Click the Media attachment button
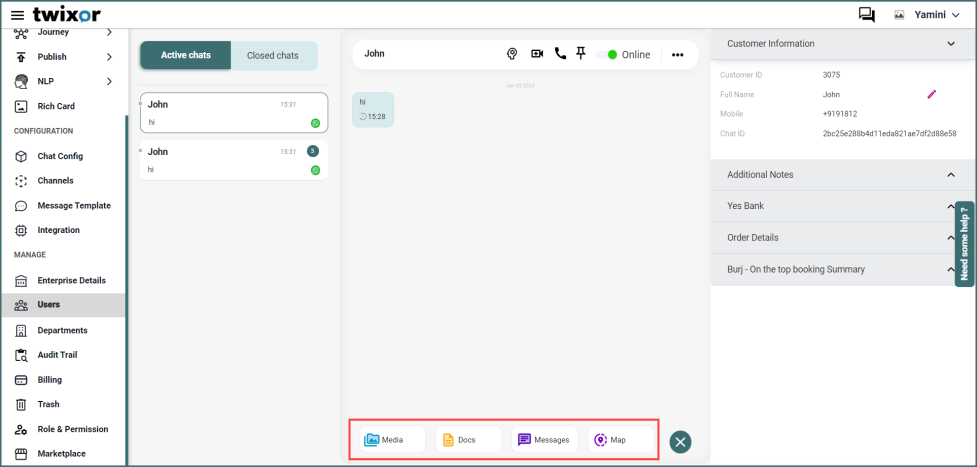This screenshot has width=977, height=467. click(x=388, y=440)
